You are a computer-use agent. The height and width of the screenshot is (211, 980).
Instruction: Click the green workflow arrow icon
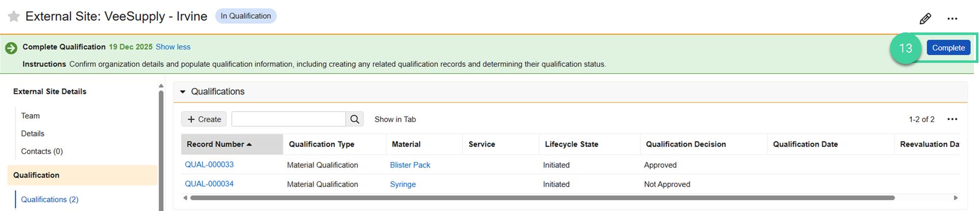point(11,48)
